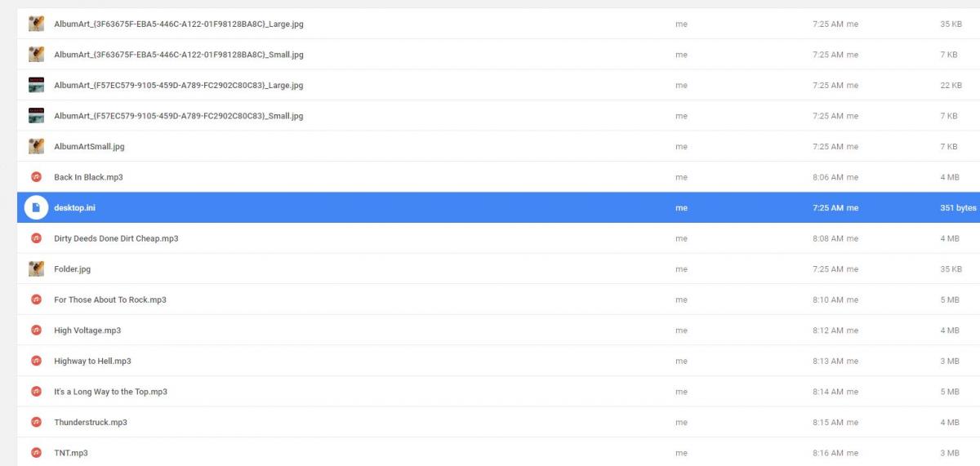Screen dimensions: 980x466
Task: Click audio icon of Dirty Deeds Done Dirt Cheap.mp3
Action: click(x=36, y=238)
